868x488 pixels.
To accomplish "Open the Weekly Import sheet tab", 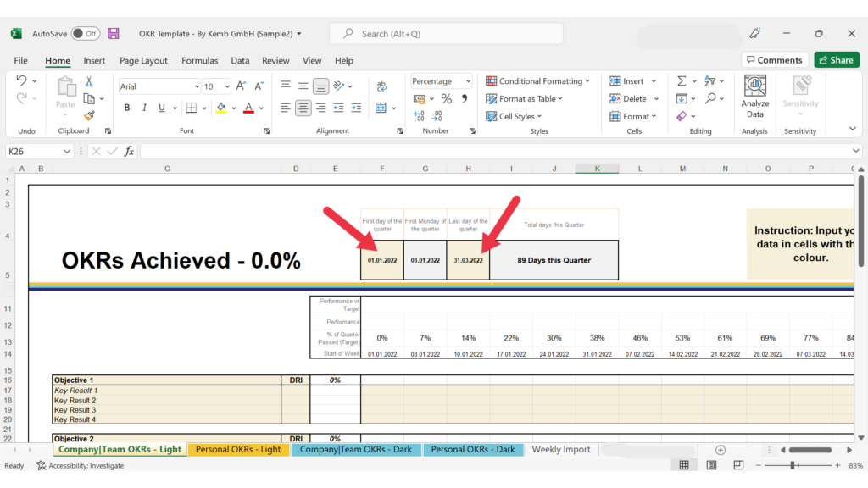I will pos(561,449).
